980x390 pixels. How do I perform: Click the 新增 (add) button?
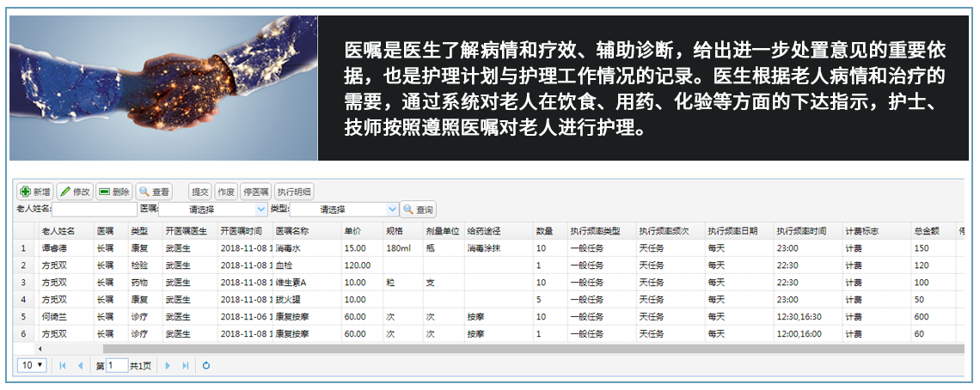click(35, 192)
